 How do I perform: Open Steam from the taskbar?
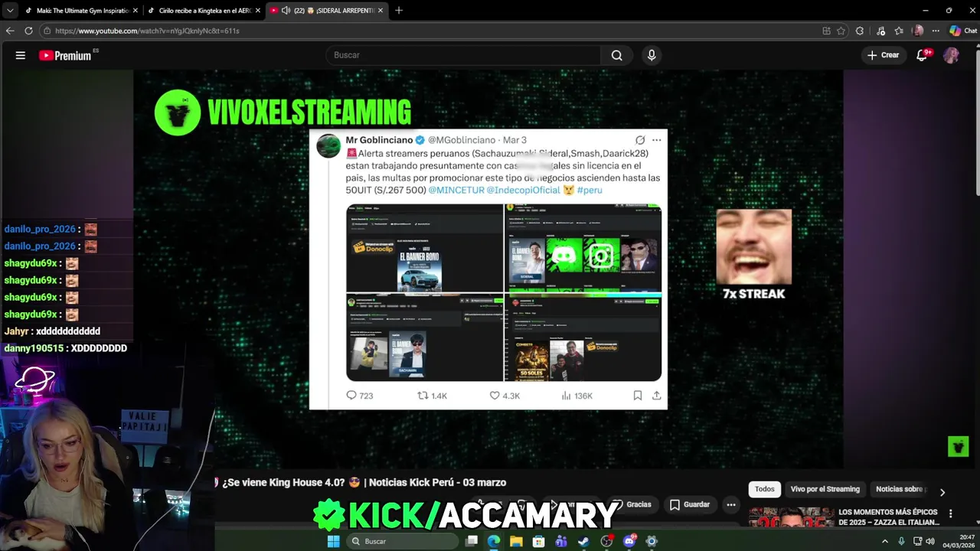[583, 541]
